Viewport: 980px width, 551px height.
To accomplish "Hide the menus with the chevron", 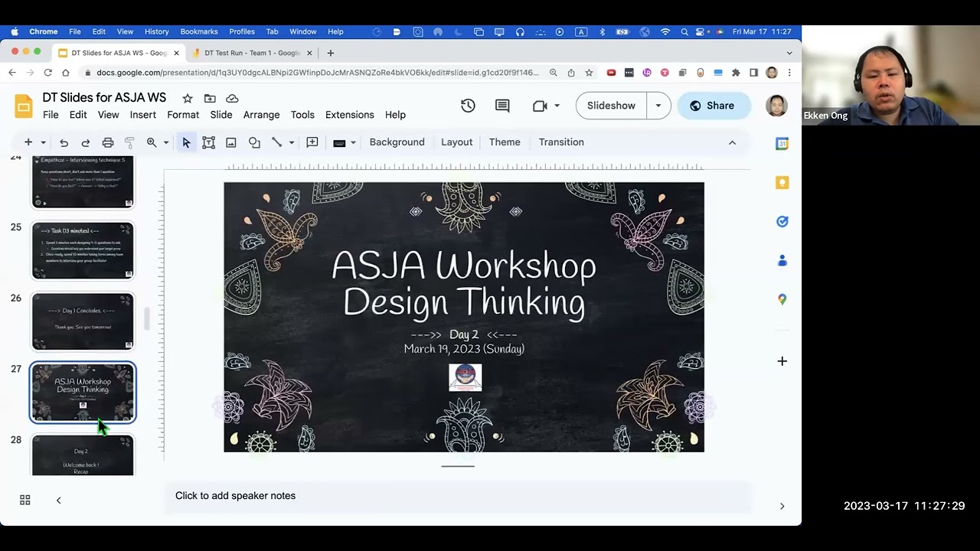I will pyautogui.click(x=732, y=142).
